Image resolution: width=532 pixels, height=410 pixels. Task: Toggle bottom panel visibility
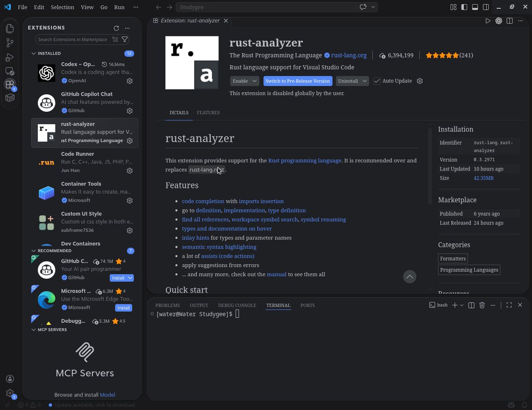(475, 7)
